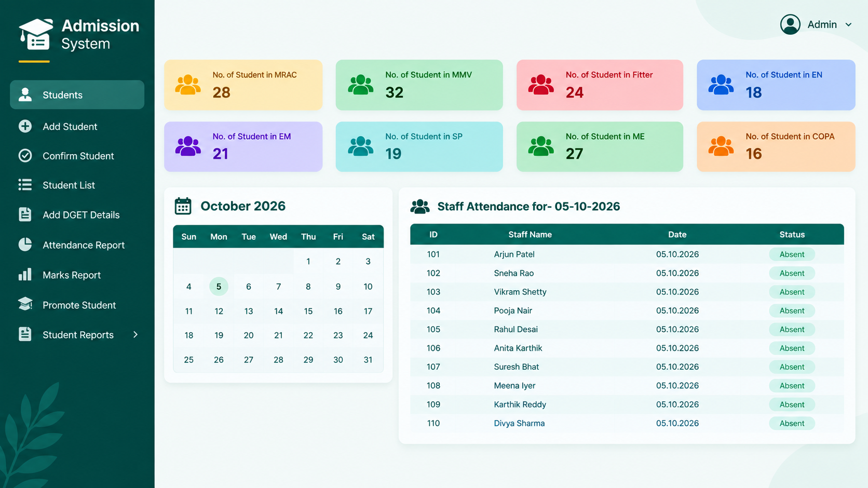The height and width of the screenshot is (488, 868).
Task: Open the Attendance Report menu entry
Action: [77, 245]
